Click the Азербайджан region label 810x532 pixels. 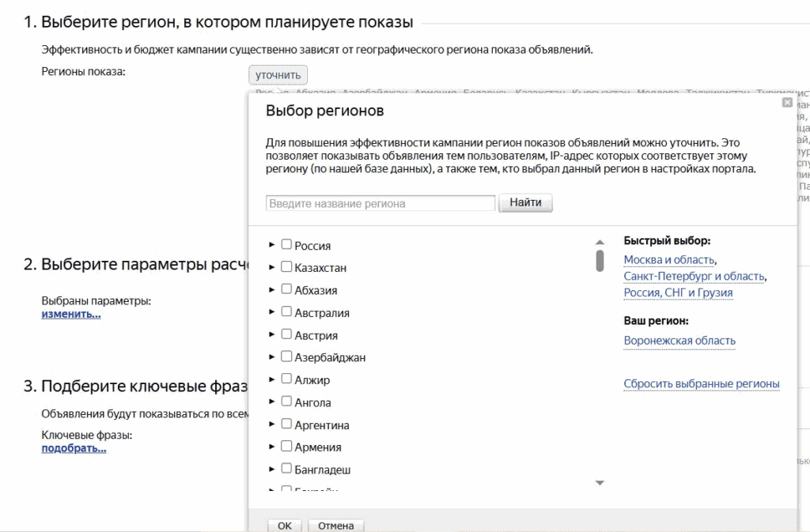tap(330, 357)
